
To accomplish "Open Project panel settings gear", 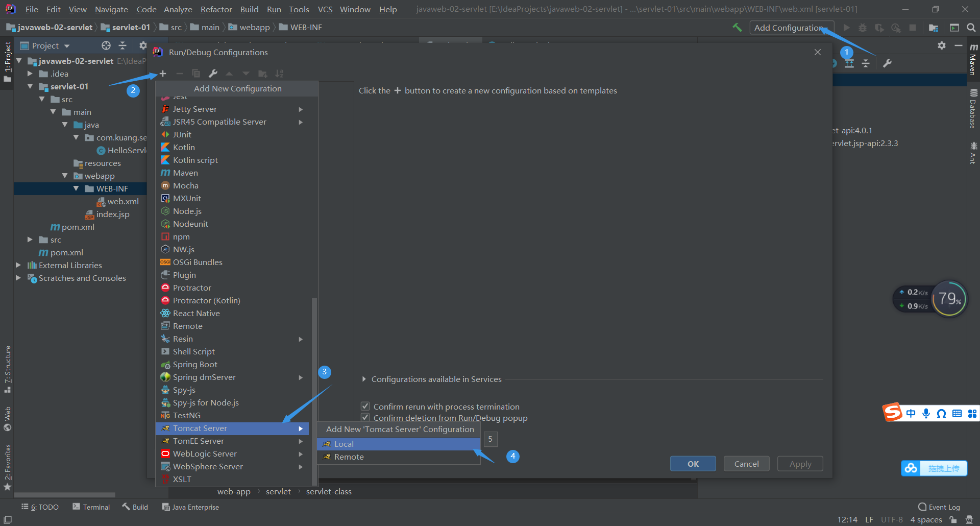I will [x=143, y=45].
